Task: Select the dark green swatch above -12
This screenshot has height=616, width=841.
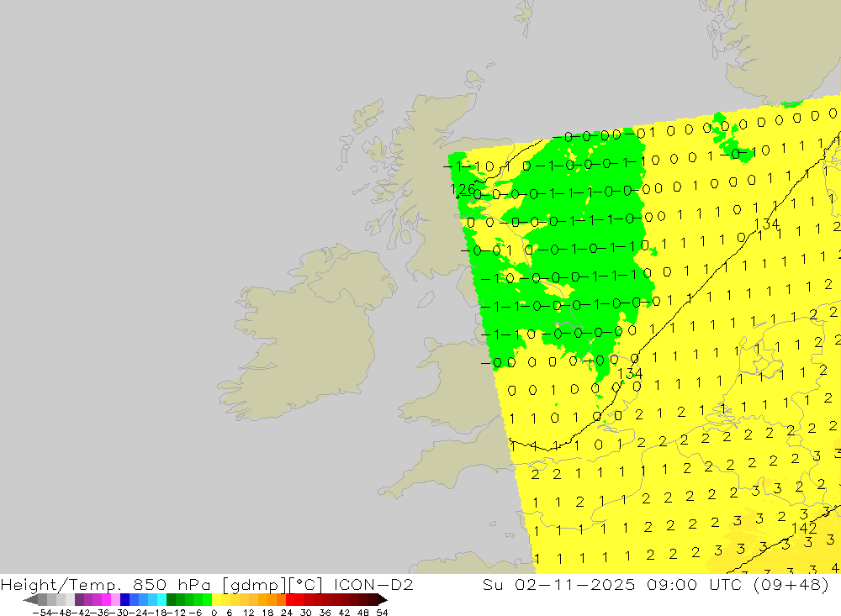Action: 171,600
